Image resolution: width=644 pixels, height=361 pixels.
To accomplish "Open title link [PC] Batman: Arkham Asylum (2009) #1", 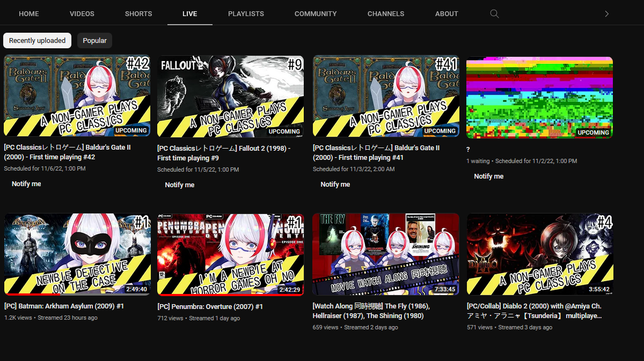I will pyautogui.click(x=64, y=306).
